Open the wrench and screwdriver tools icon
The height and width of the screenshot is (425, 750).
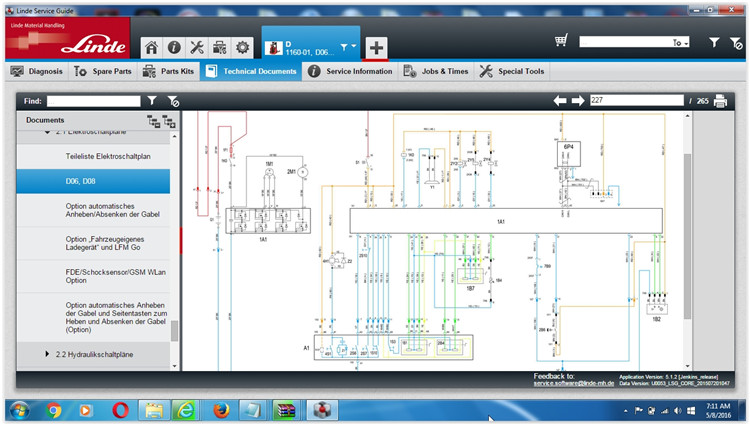click(197, 47)
